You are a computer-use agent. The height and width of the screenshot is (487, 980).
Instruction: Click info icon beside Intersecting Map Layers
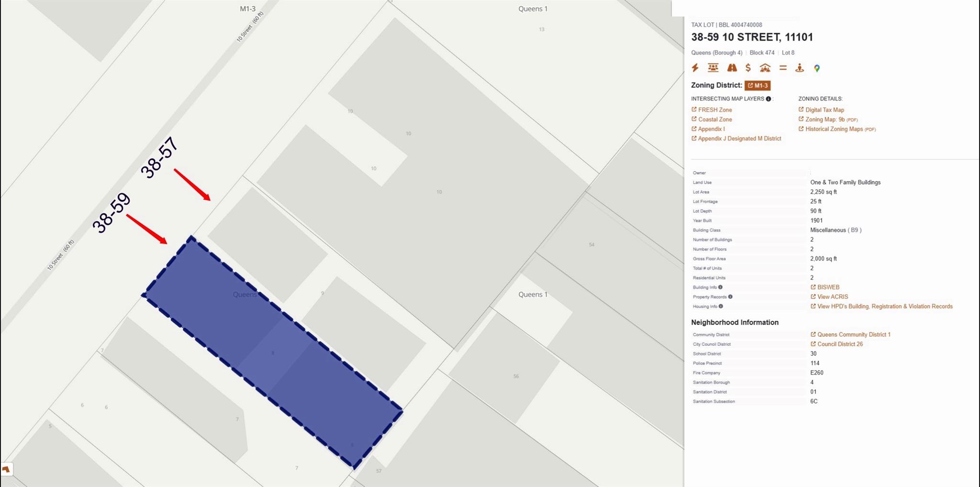(x=768, y=99)
